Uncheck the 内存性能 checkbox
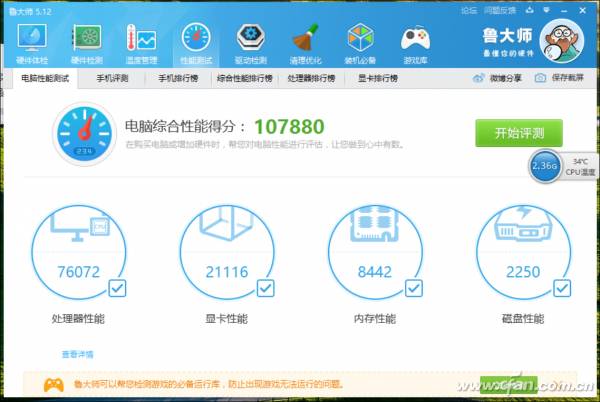Image resolution: width=600 pixels, height=402 pixels. 414,288
